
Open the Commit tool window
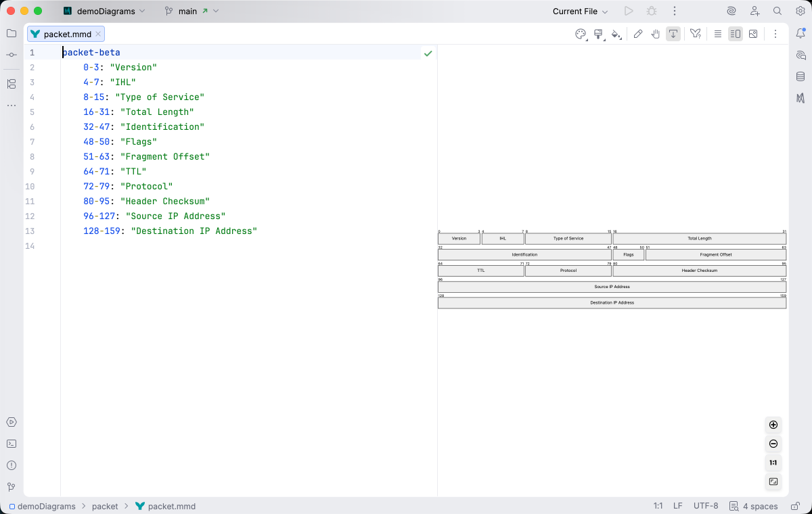12,55
